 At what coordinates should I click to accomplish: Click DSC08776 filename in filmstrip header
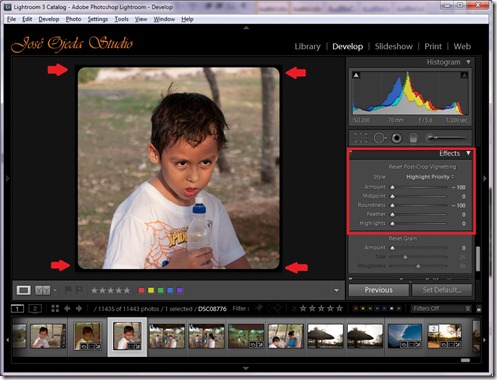[212, 309]
